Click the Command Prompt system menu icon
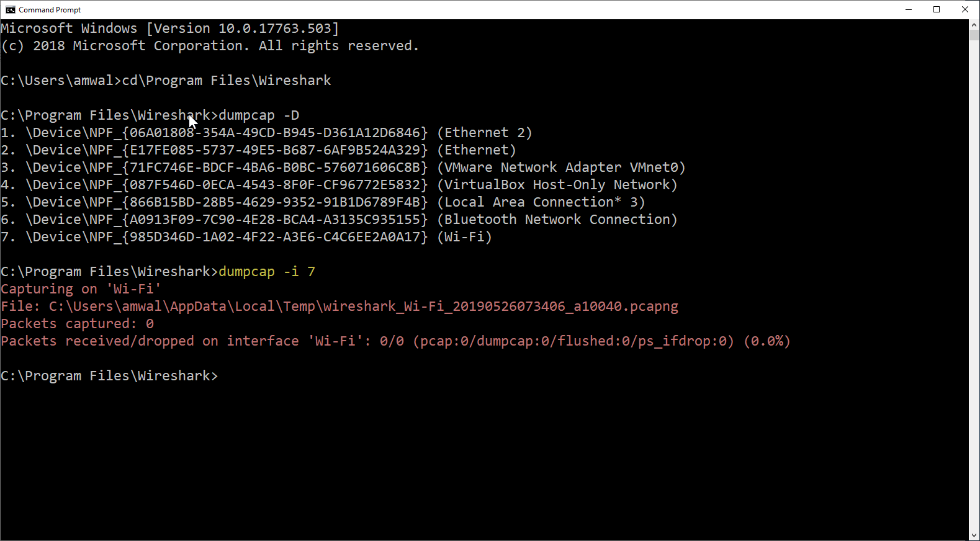This screenshot has width=980, height=541. [x=10, y=10]
